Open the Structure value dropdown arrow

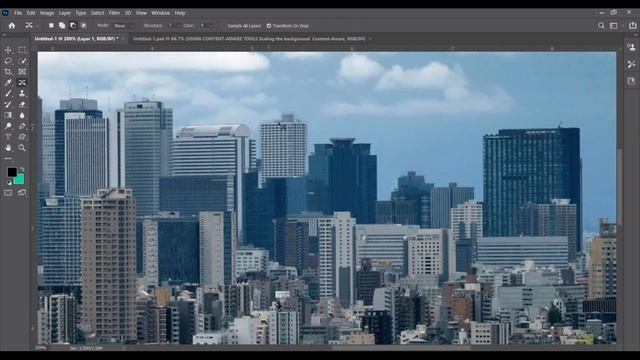click(179, 26)
